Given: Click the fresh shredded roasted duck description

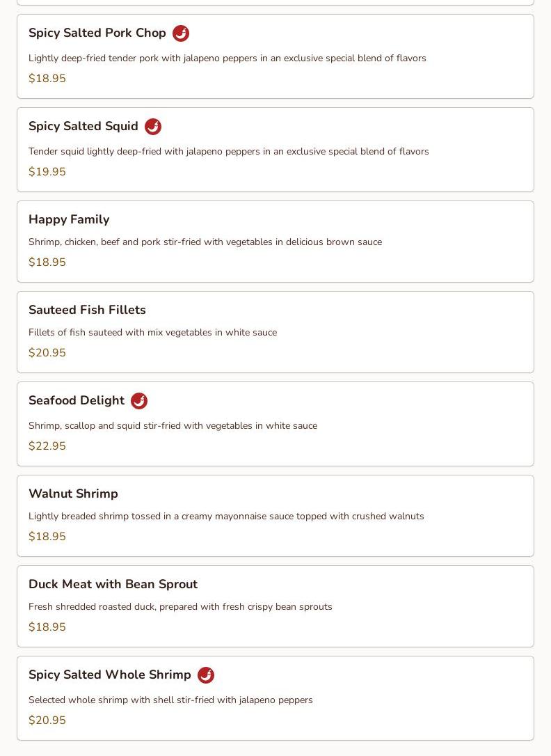Looking at the screenshot, I should [x=181, y=607].
